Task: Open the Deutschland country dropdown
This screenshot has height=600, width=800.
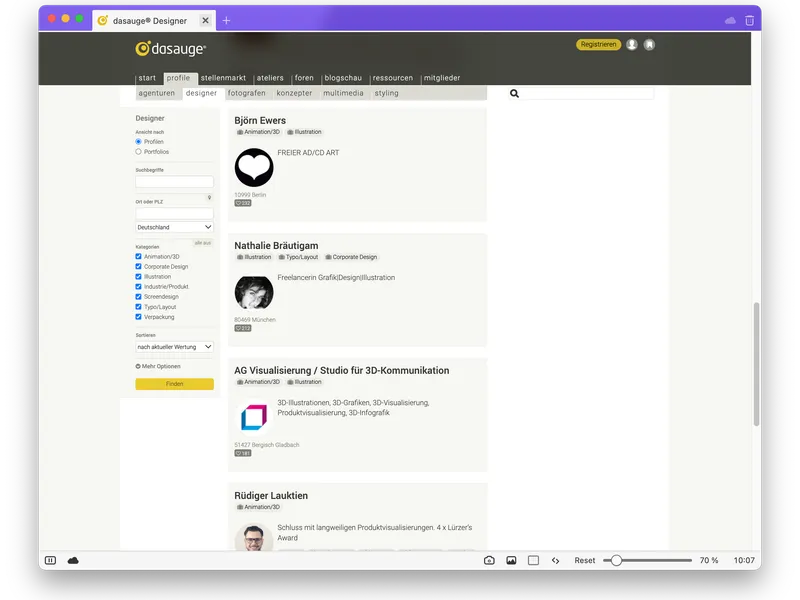Action: (174, 227)
